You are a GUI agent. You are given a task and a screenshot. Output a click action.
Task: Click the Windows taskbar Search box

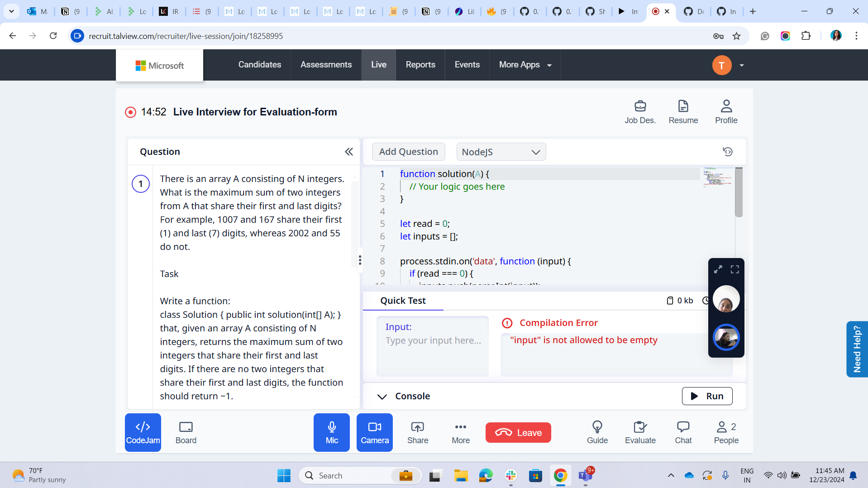pos(360,475)
